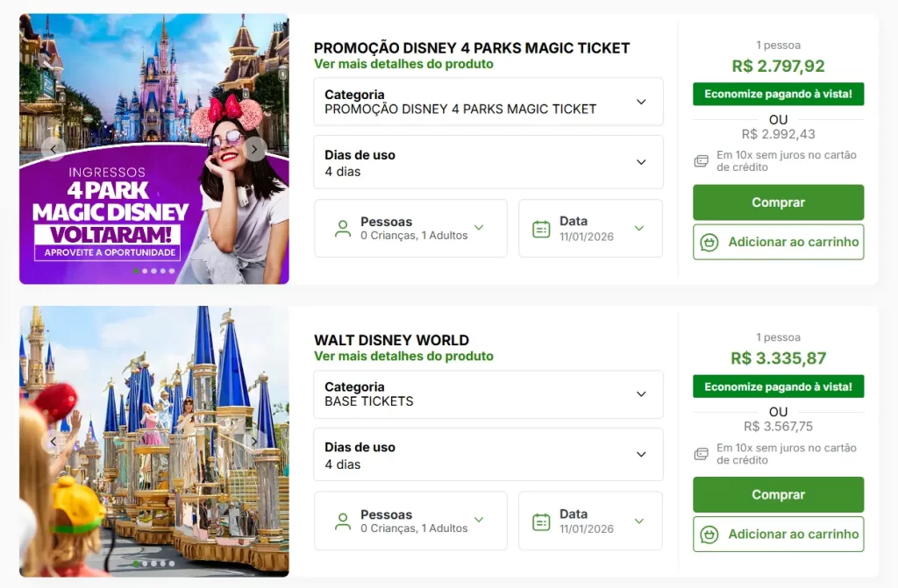Open the Categoria dropdown for the Disney 4 Parks ticket
This screenshot has width=898, height=588.
tap(488, 102)
